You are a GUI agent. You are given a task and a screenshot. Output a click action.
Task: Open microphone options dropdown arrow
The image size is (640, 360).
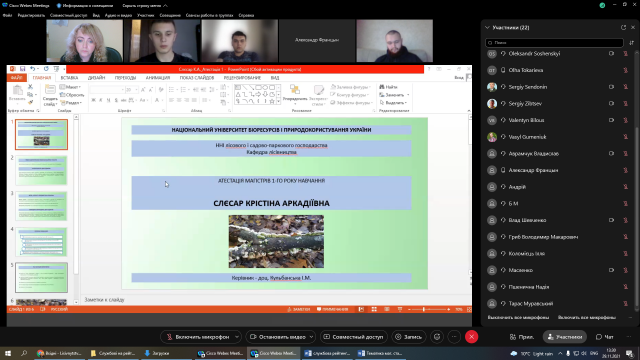[x=237, y=337]
